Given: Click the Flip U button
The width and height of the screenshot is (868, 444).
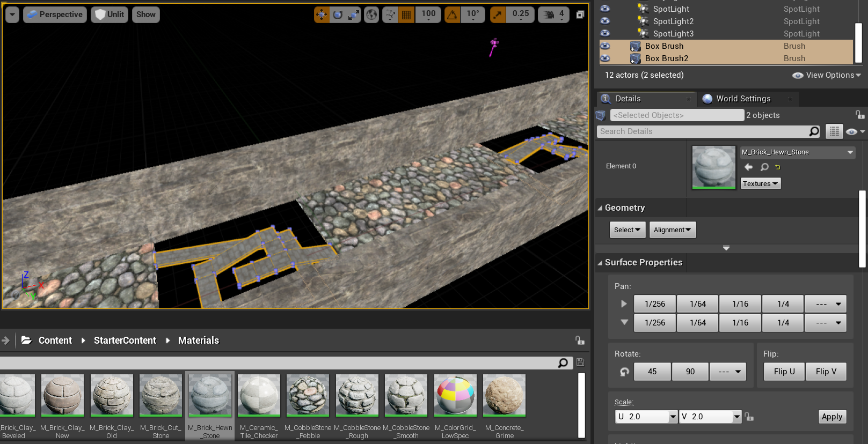Looking at the screenshot, I should click(x=784, y=372).
